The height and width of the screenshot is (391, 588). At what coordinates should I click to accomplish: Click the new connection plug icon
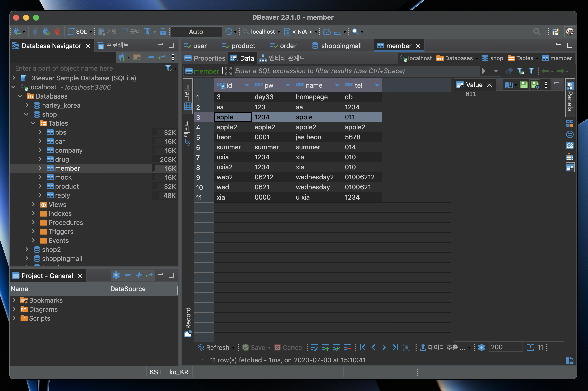pos(17,32)
